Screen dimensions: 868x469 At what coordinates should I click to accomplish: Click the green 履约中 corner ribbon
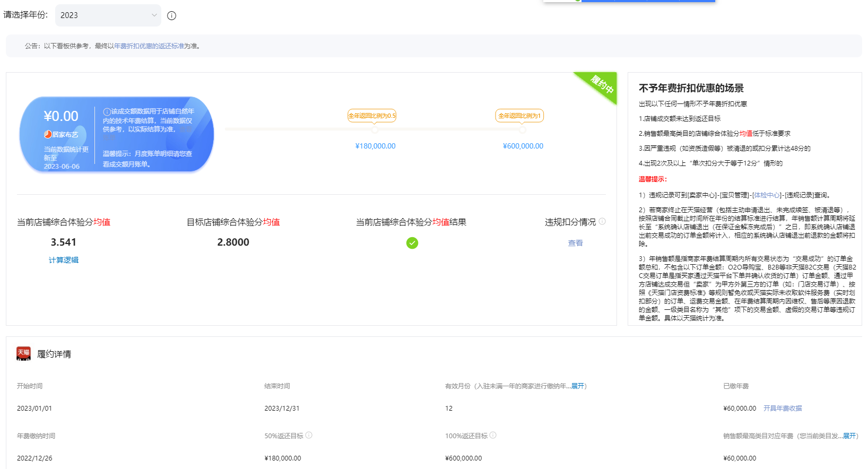[x=601, y=84]
